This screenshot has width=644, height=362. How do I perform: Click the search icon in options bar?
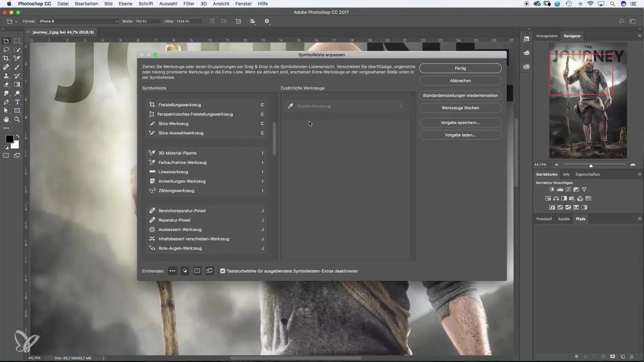[621, 21]
